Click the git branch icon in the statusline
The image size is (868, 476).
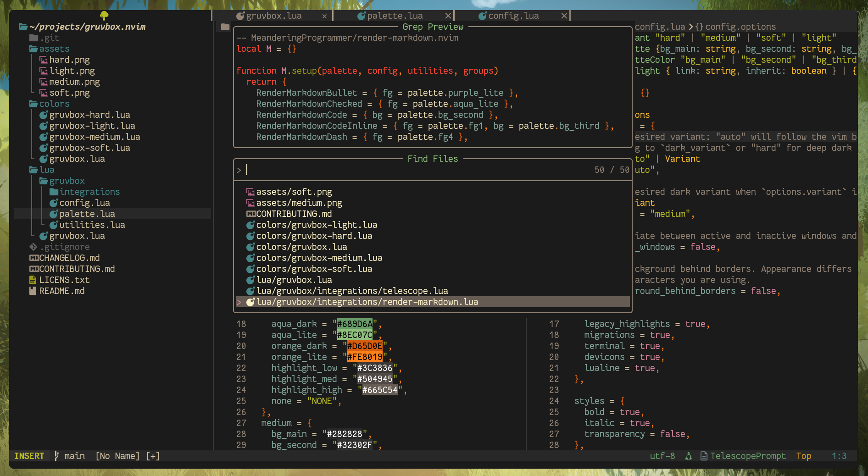pos(57,456)
